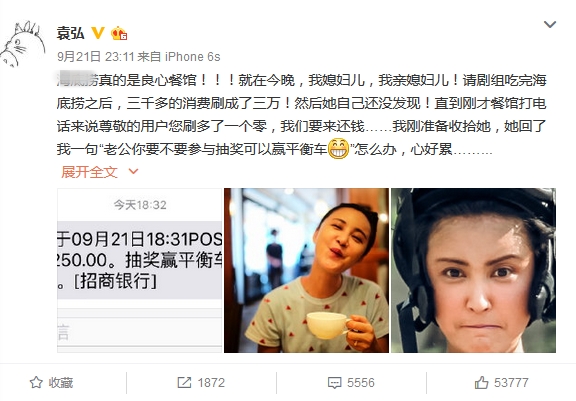Click the star favorite icon

(x=36, y=383)
